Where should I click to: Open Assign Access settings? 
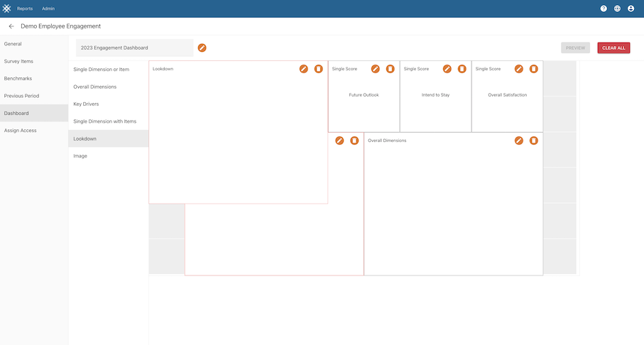pos(21,131)
